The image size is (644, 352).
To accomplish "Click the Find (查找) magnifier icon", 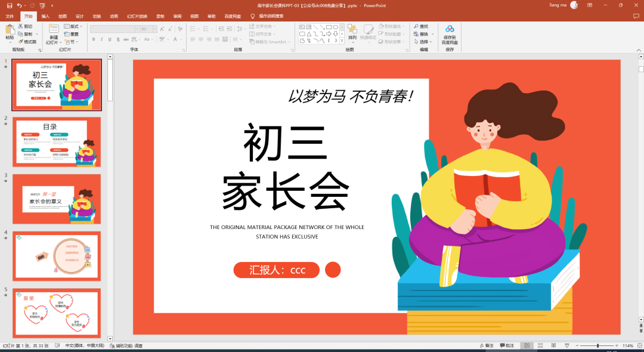I will tap(416, 26).
